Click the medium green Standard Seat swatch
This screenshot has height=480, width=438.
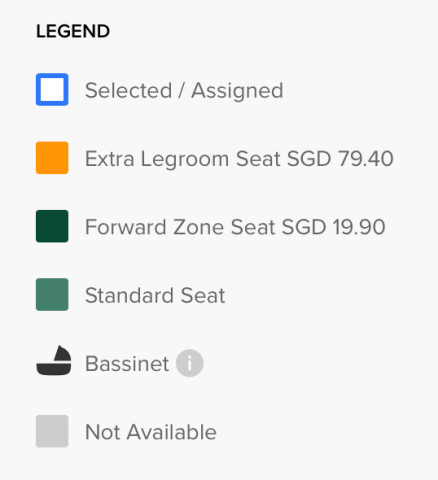52,294
